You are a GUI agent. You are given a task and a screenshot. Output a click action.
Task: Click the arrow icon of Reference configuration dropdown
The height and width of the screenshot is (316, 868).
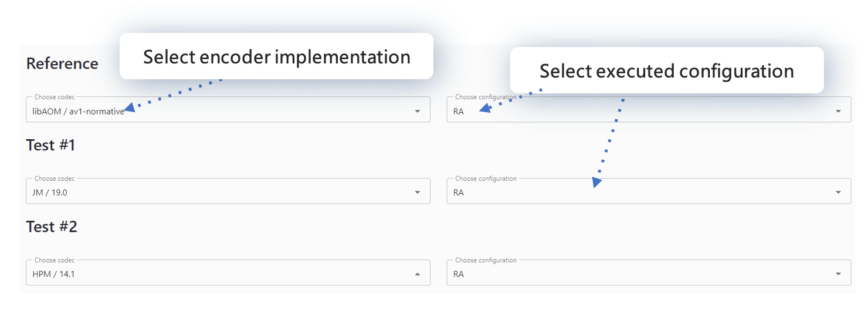(x=838, y=111)
